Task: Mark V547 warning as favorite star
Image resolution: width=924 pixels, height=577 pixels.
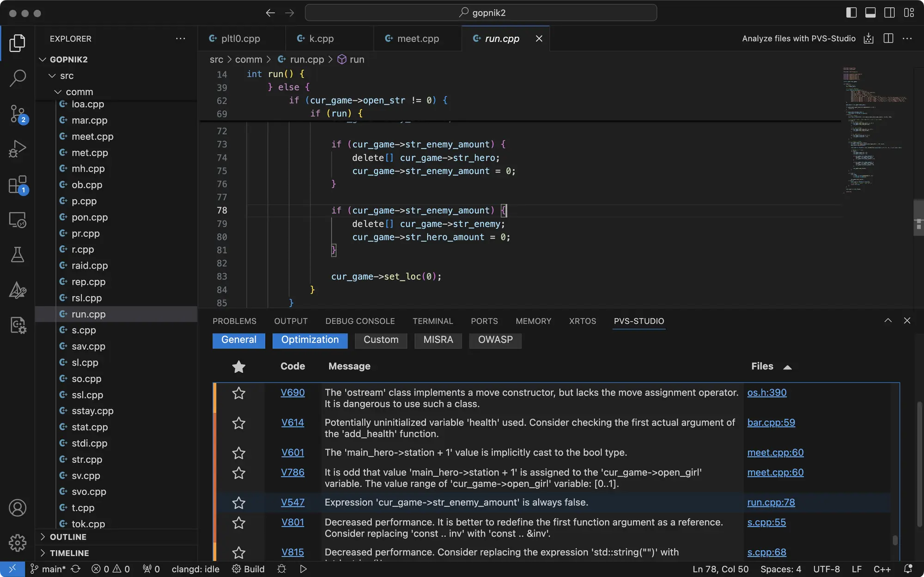Action: pyautogui.click(x=238, y=503)
